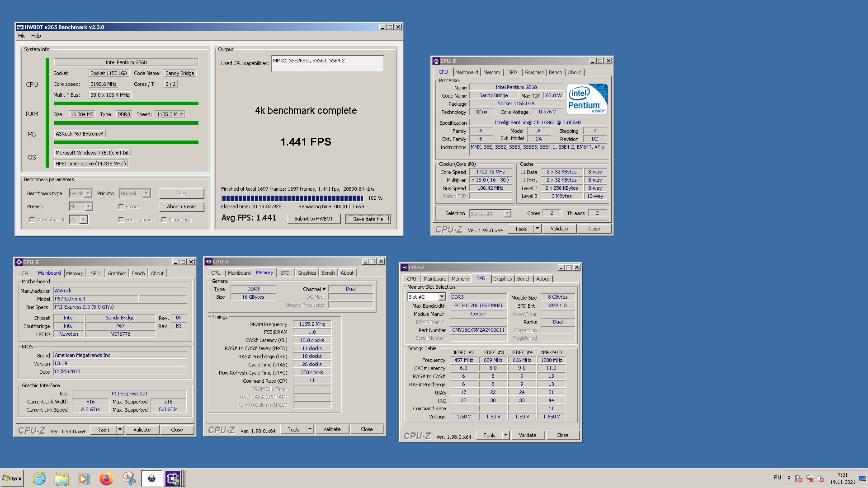Toggle the Legacy mode checkbox
The width and height of the screenshot is (868, 488).
tap(121, 220)
